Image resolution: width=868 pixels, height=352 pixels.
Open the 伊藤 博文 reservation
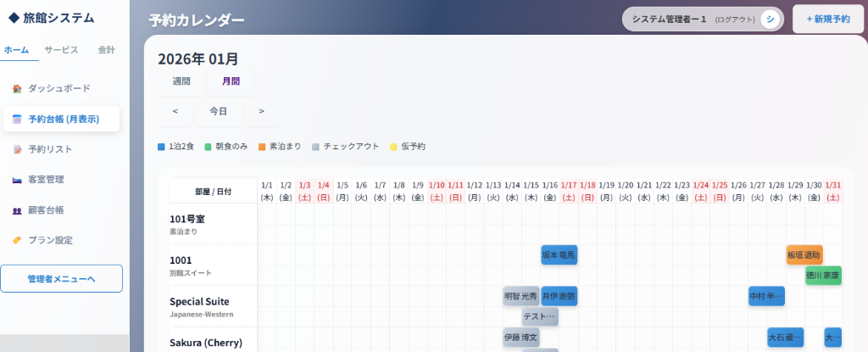click(x=521, y=337)
